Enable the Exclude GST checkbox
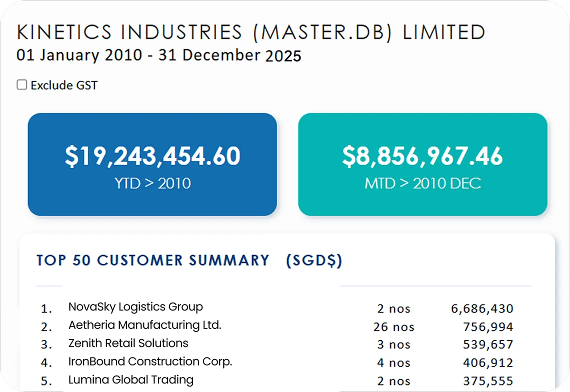 click(22, 85)
